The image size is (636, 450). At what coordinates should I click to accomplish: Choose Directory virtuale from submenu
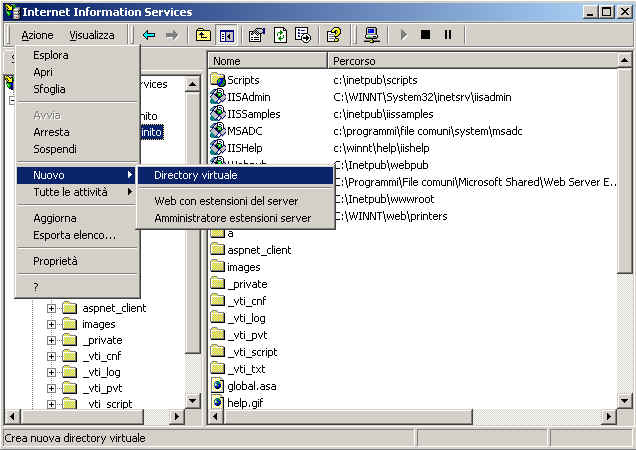click(235, 175)
